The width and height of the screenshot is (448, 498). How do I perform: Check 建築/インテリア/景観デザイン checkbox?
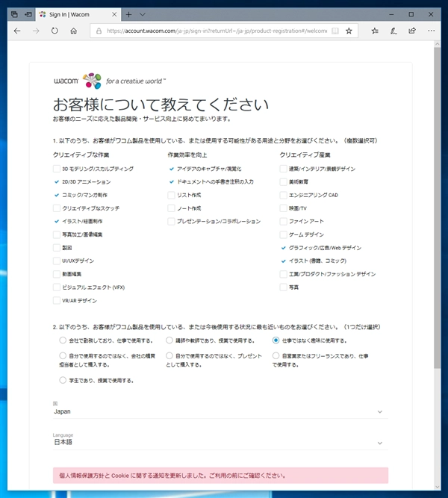coord(284,169)
